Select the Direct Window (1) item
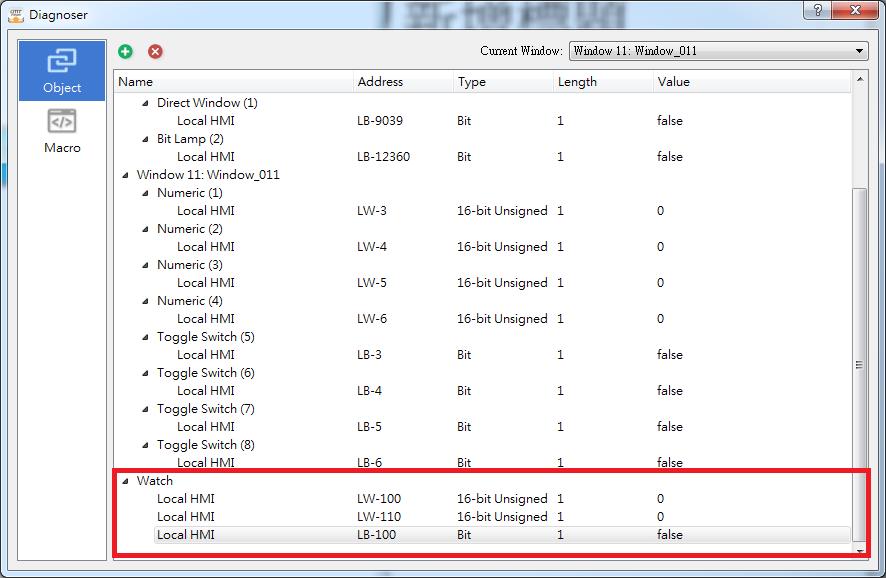The width and height of the screenshot is (886, 578). point(207,103)
